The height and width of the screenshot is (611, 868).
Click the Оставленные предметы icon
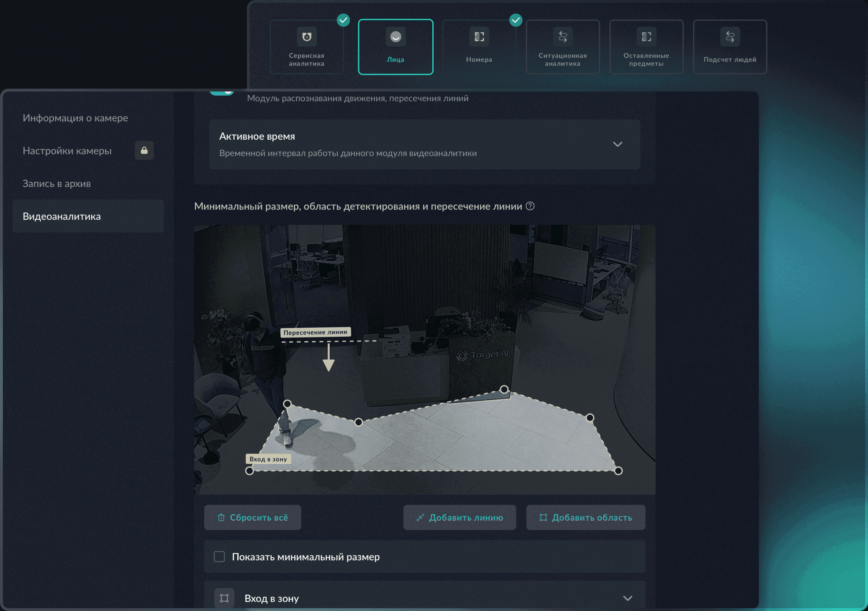(x=646, y=37)
